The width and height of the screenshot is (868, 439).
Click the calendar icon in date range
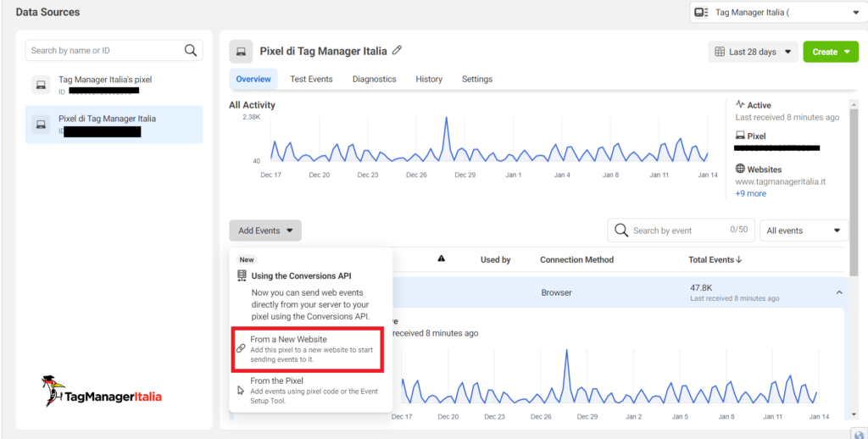[x=720, y=52]
